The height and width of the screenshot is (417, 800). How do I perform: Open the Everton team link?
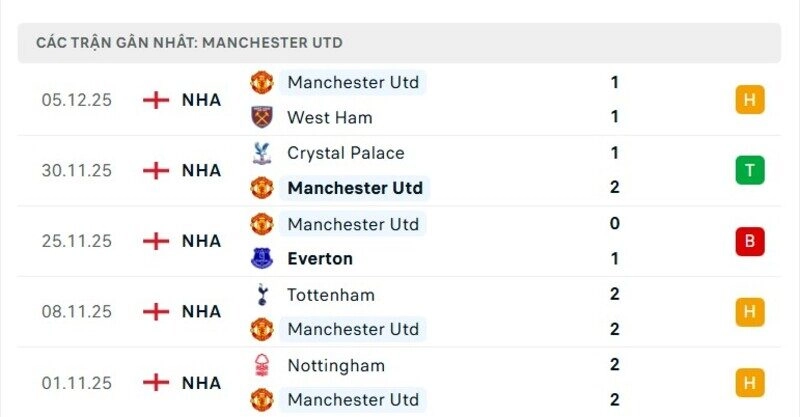pos(320,259)
